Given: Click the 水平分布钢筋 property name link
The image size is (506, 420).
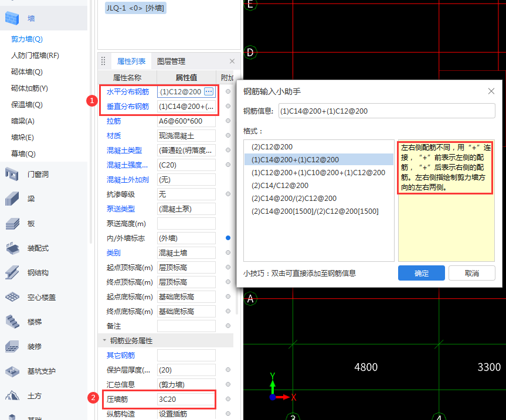Looking at the screenshot, I should [128, 92].
